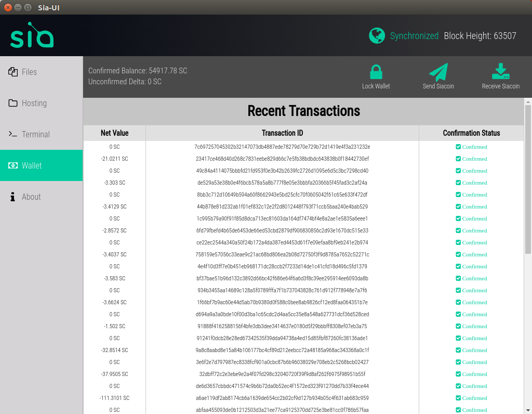Click the -3.4037 SC net value

tap(114, 254)
